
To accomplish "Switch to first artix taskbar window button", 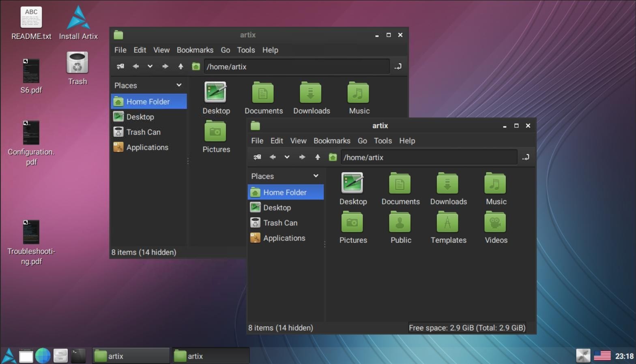I will 131,356.
